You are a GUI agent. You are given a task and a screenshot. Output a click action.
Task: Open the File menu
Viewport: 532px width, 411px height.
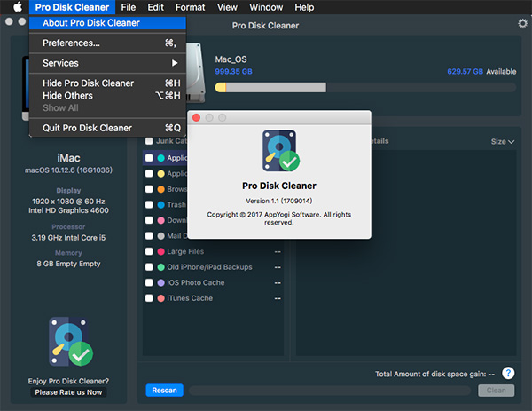pos(129,7)
